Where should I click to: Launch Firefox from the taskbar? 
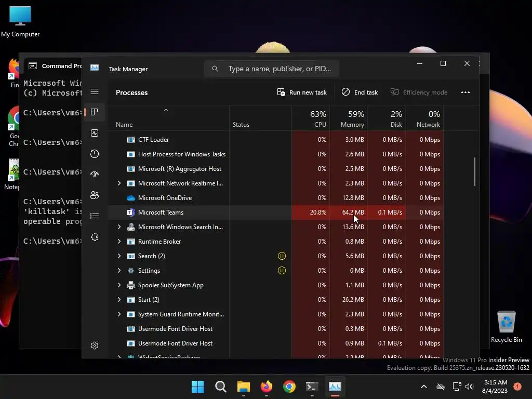pos(267,387)
